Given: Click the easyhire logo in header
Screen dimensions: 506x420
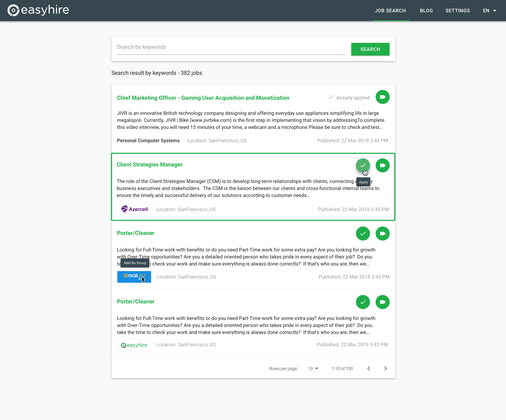Looking at the screenshot, I should point(38,10).
